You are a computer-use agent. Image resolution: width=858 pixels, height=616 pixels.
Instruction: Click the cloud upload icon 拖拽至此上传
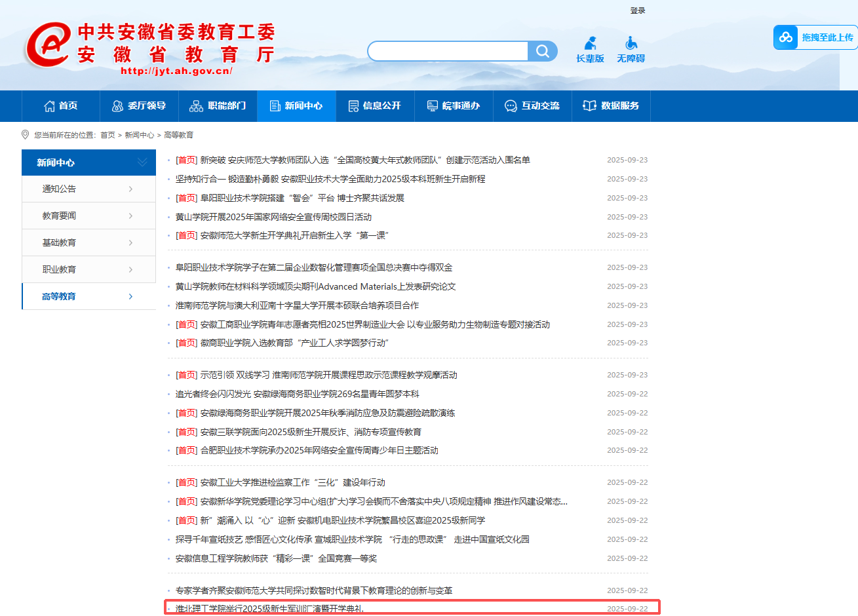click(785, 37)
